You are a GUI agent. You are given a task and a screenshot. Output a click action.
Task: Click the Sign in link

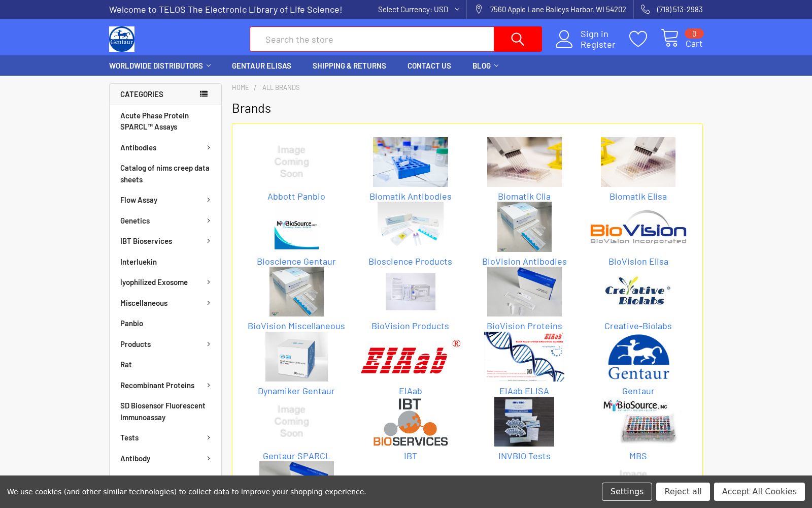(594, 34)
